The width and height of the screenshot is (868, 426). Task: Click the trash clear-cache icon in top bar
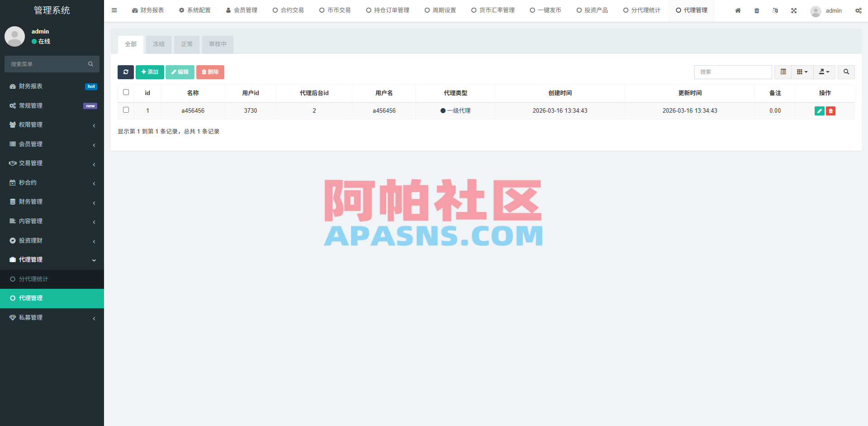(757, 10)
